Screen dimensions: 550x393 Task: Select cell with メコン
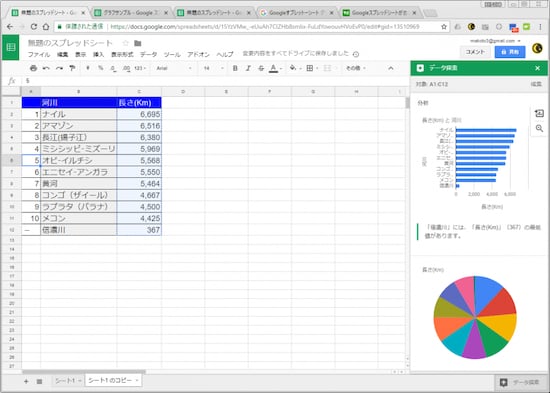[79, 218]
